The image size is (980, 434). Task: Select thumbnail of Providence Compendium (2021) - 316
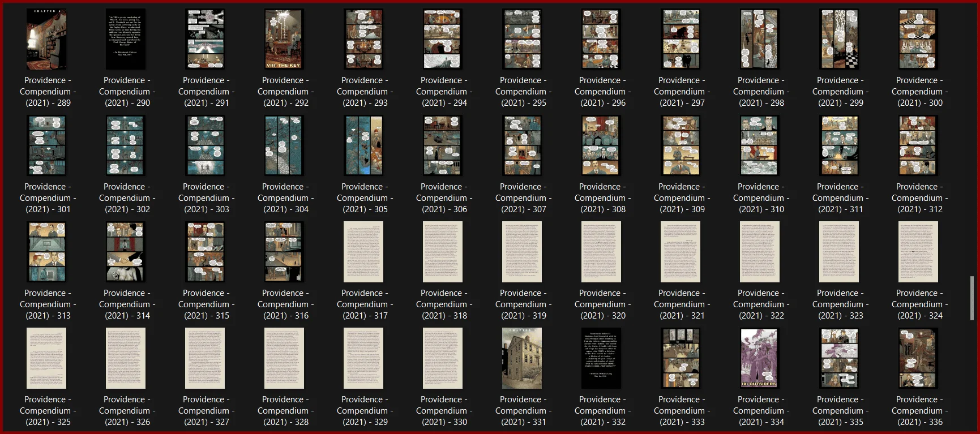[284, 252]
